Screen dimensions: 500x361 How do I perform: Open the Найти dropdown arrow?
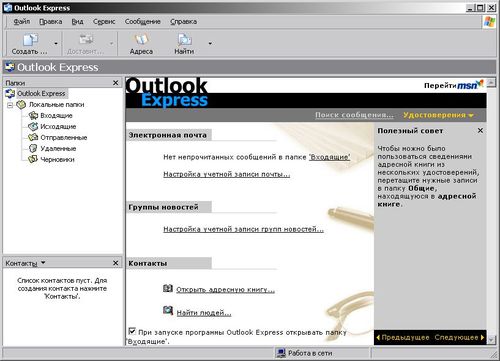click(x=210, y=43)
